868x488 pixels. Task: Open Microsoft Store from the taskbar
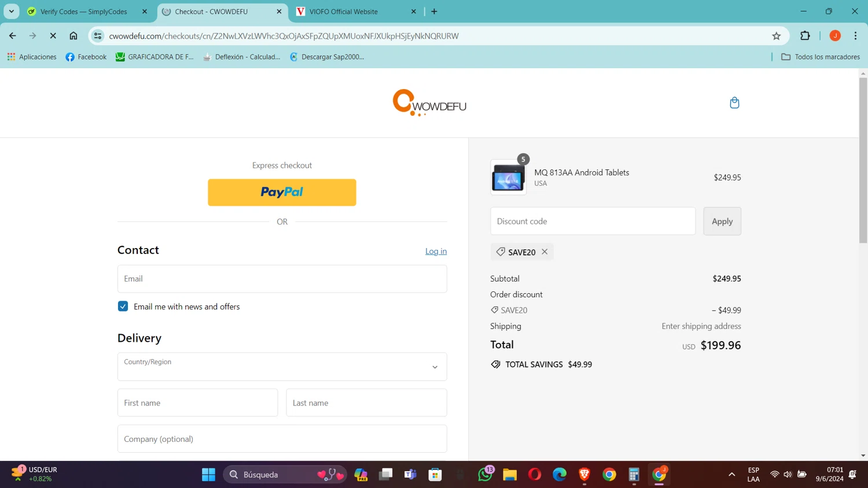(435, 475)
